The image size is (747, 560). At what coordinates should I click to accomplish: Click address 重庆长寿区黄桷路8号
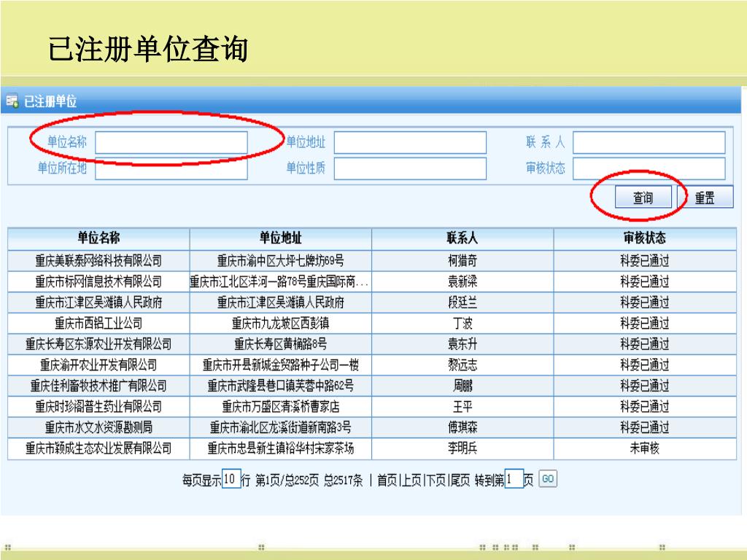click(281, 344)
